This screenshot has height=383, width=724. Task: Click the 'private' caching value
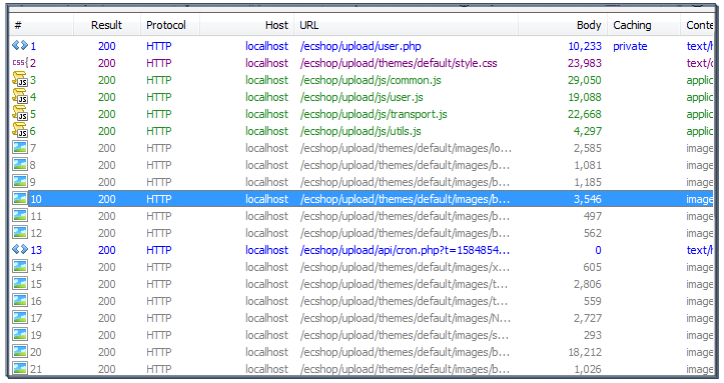click(x=630, y=46)
